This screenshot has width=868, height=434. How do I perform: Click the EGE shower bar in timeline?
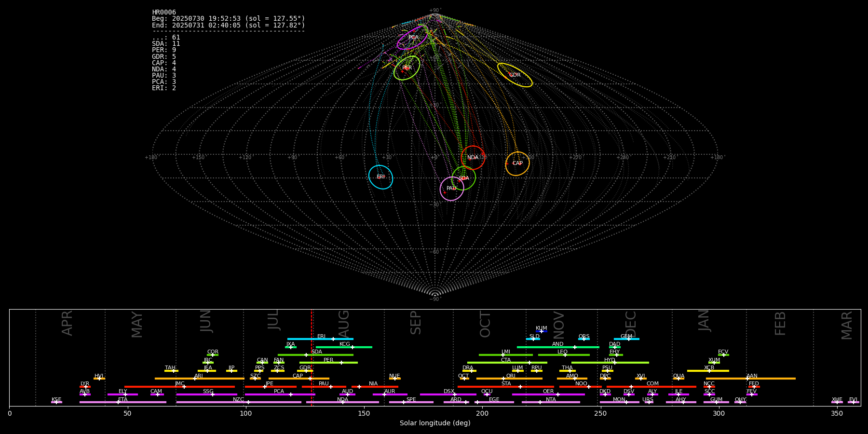pyautogui.click(x=494, y=402)
